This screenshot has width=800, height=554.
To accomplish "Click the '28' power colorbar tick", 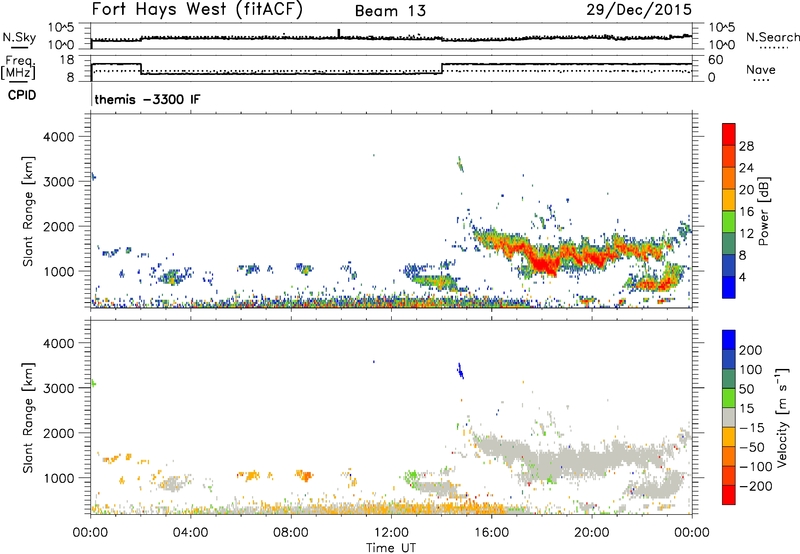I will pos(746,146).
